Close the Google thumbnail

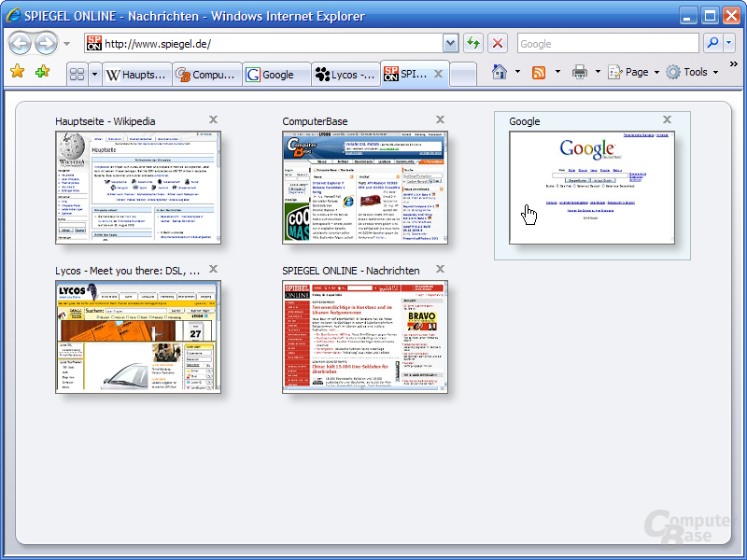coord(667,119)
